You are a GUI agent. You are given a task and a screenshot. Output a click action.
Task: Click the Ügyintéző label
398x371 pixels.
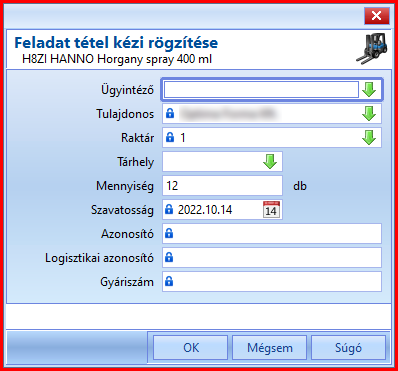(127, 90)
